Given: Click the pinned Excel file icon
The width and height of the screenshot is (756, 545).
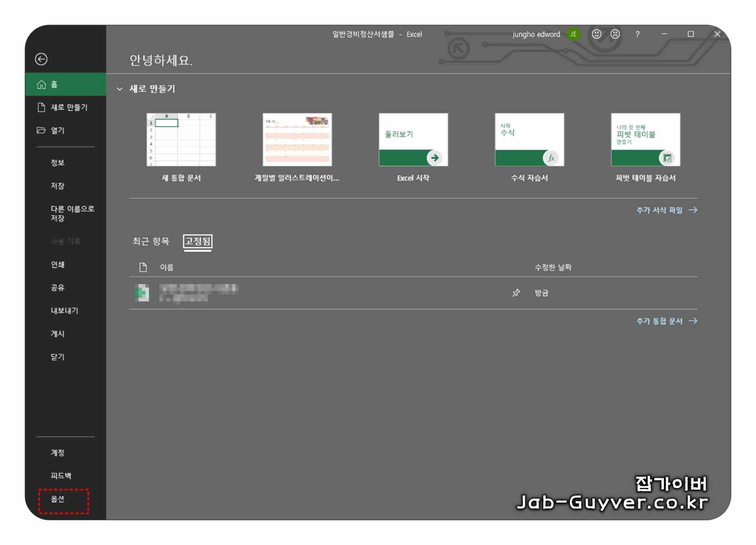Looking at the screenshot, I should 142,293.
